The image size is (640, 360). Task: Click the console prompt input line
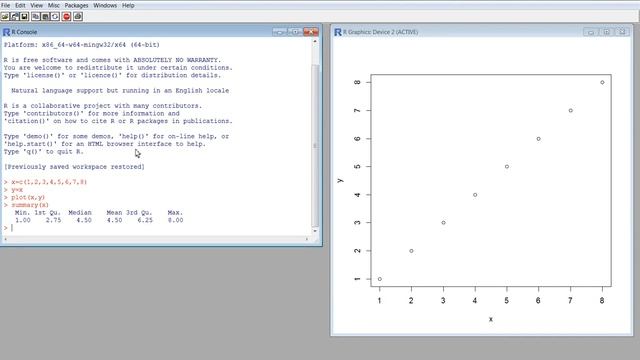point(157,228)
